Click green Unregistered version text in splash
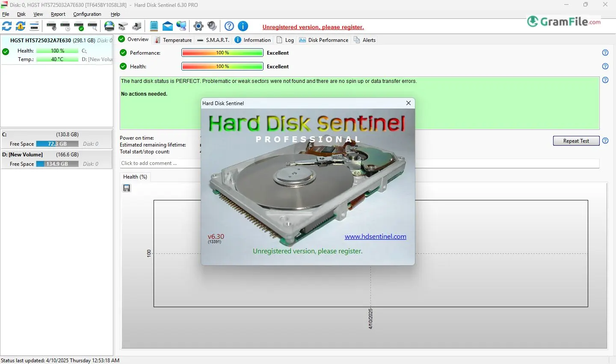Image resolution: width=616 pixels, height=364 pixels. pos(308,251)
